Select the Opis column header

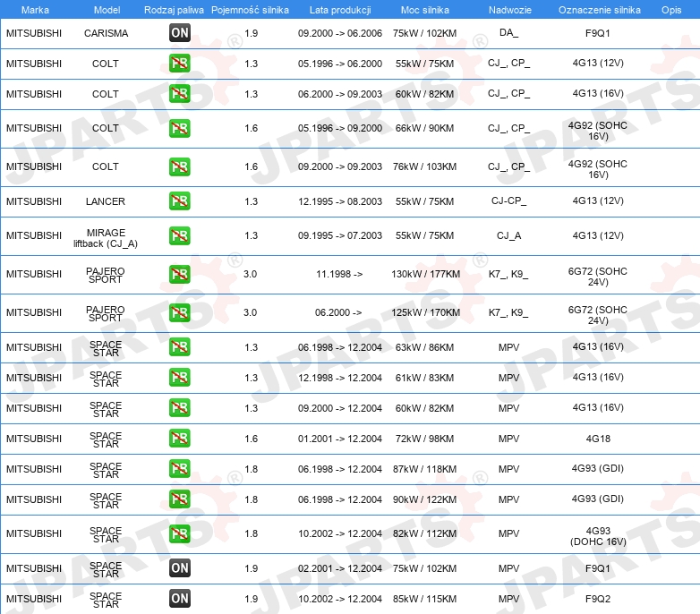pos(671,10)
